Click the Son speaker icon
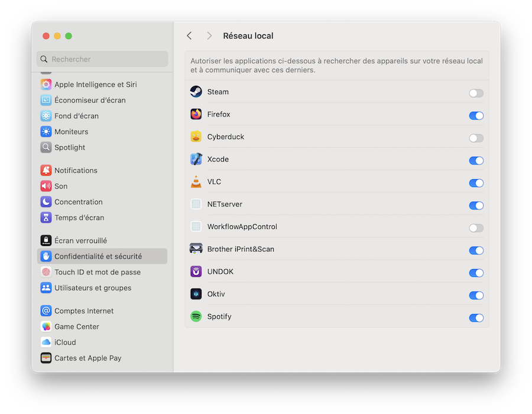The image size is (532, 414). [46, 186]
